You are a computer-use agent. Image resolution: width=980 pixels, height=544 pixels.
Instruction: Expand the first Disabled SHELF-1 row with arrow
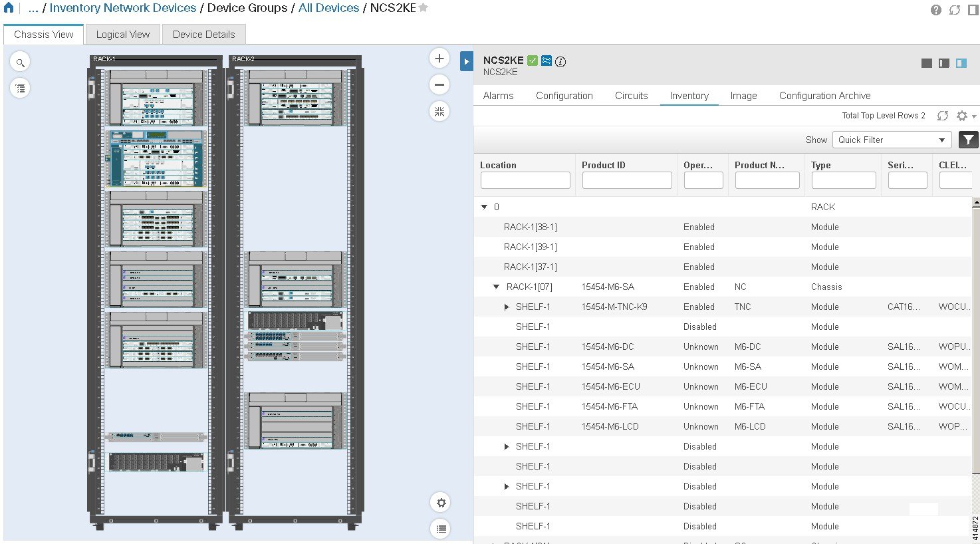tap(507, 447)
